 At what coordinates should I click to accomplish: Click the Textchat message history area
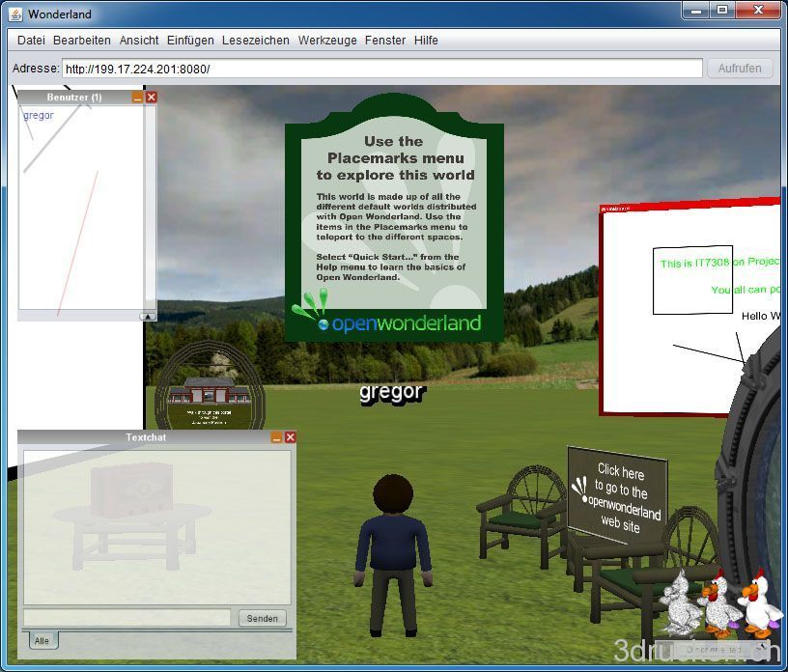pos(157,528)
